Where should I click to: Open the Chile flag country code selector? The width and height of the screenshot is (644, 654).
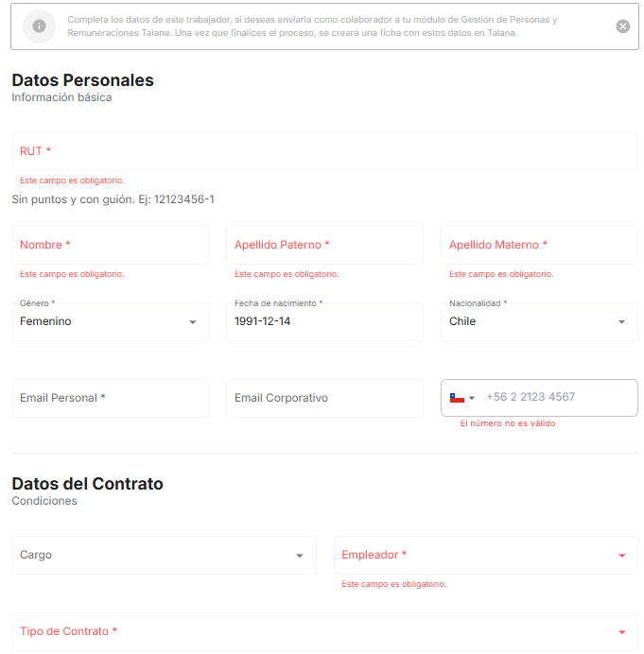tap(462, 398)
